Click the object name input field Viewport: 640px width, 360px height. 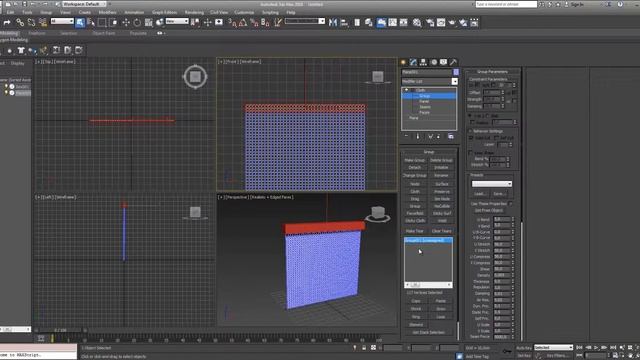coord(427,72)
